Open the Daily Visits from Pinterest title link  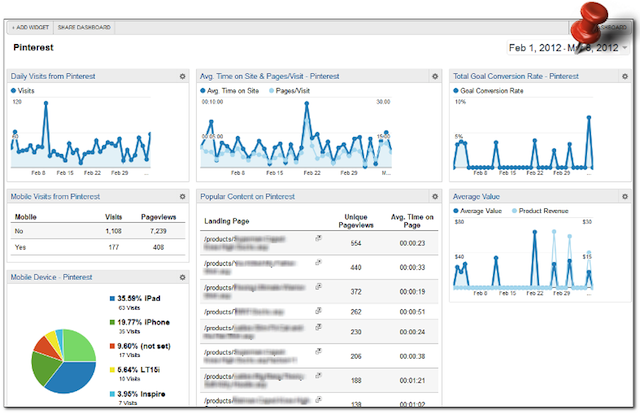[x=53, y=76]
